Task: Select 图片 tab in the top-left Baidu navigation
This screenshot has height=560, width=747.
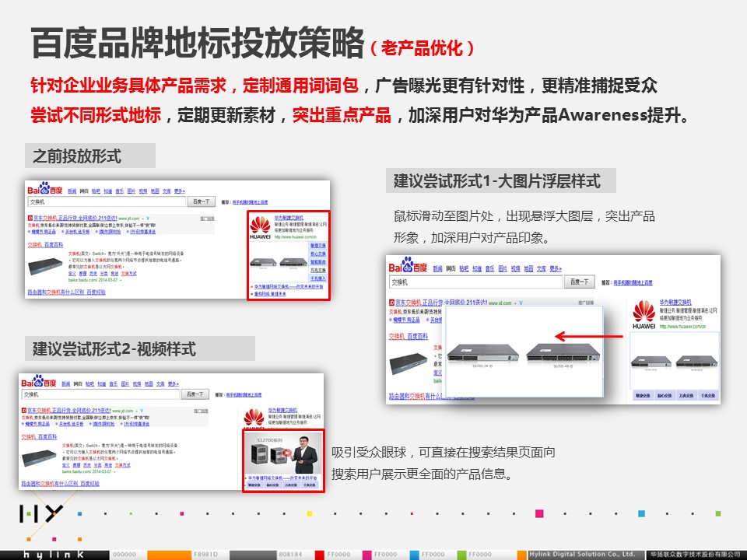Action: pos(131,191)
